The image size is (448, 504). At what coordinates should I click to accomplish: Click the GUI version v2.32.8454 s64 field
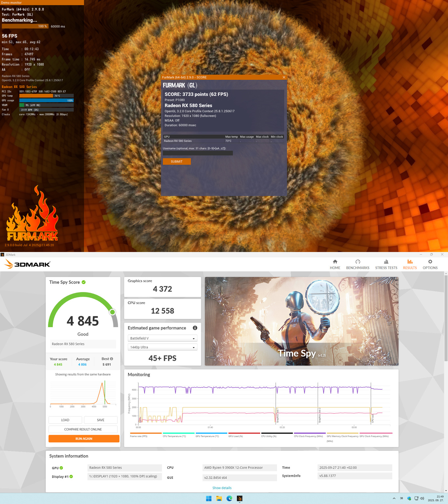click(x=240, y=477)
